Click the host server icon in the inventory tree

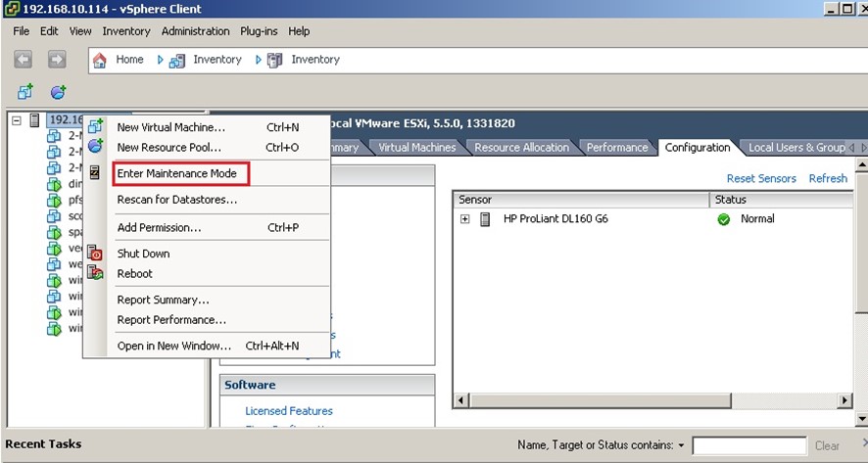pos(35,120)
